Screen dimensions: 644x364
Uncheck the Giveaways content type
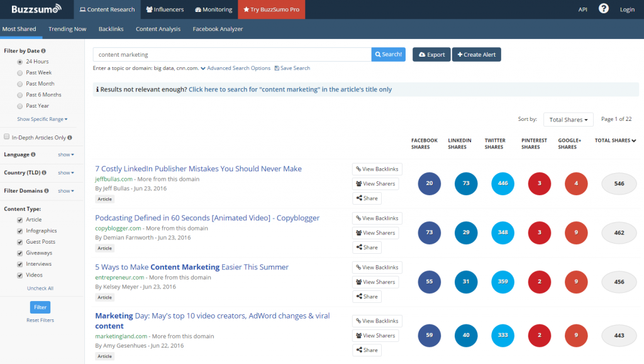(19, 253)
